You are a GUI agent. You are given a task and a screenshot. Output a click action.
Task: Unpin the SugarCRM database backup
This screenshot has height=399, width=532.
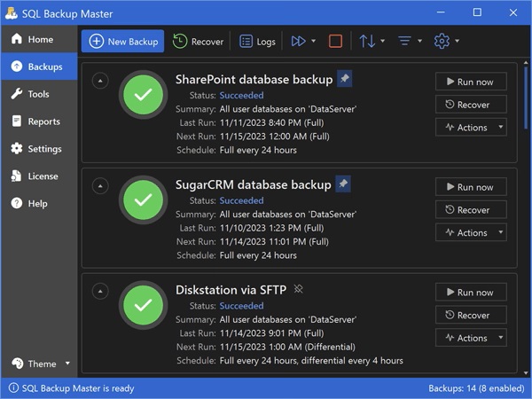click(x=343, y=184)
